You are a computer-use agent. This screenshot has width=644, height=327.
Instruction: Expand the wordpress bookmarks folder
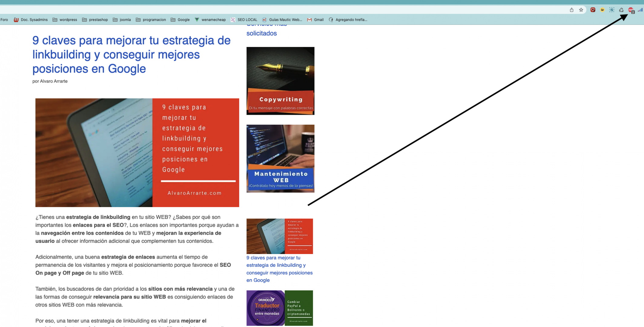click(x=65, y=20)
